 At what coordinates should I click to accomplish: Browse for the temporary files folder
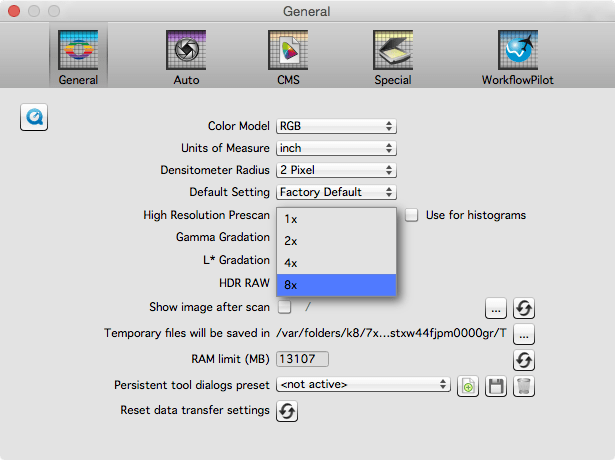point(524,333)
